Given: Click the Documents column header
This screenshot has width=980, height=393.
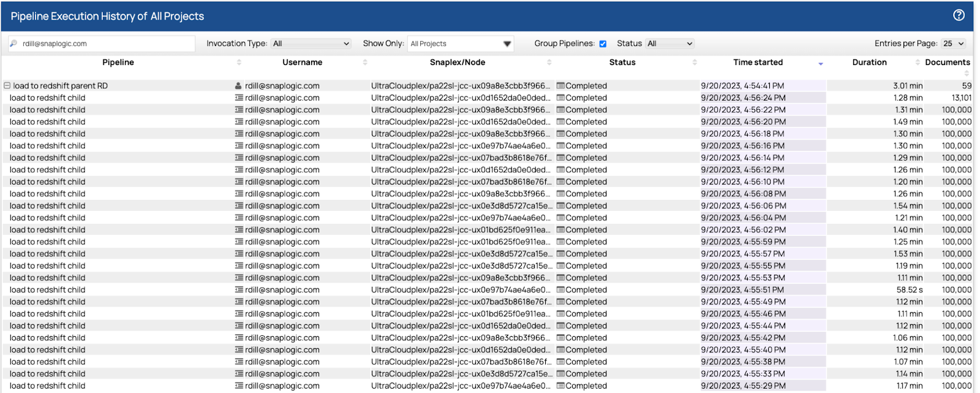Looking at the screenshot, I should 947,63.
